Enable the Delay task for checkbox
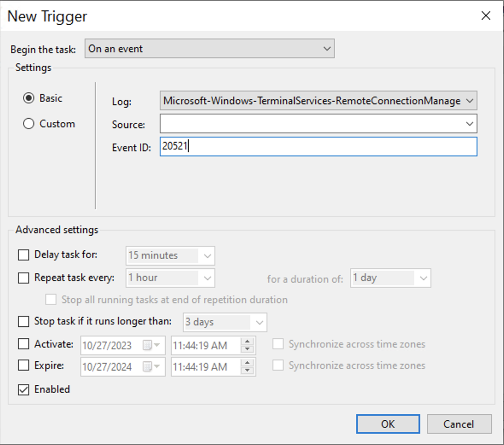 tap(23, 255)
